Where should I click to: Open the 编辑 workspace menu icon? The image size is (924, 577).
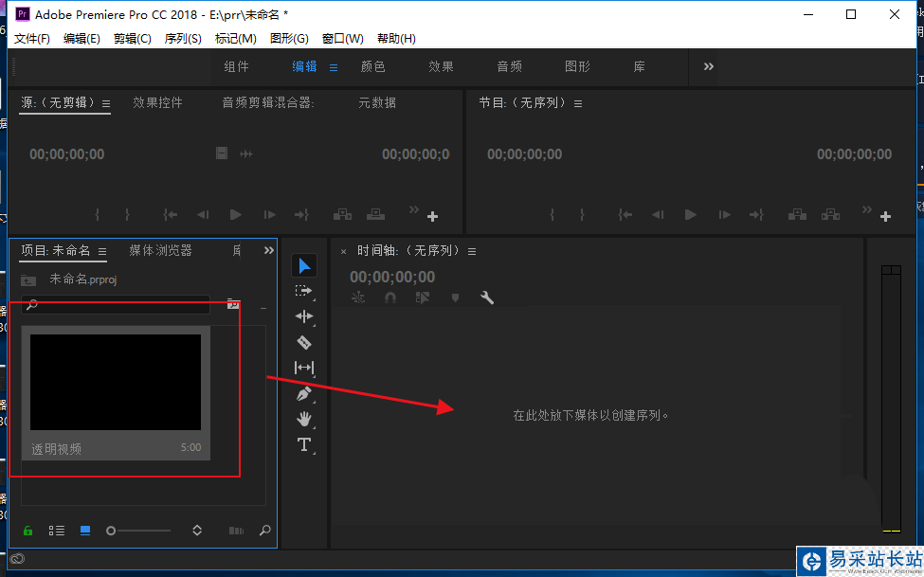[x=334, y=68]
